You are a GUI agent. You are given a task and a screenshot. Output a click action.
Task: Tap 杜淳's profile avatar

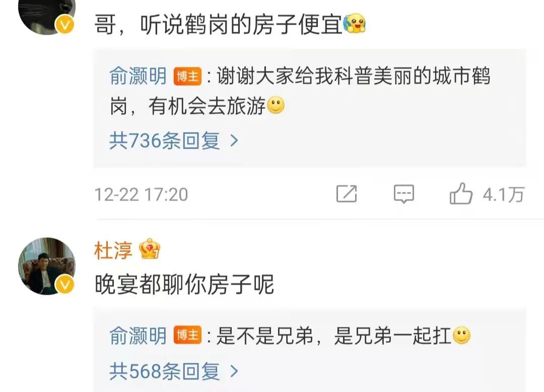[x=46, y=267]
